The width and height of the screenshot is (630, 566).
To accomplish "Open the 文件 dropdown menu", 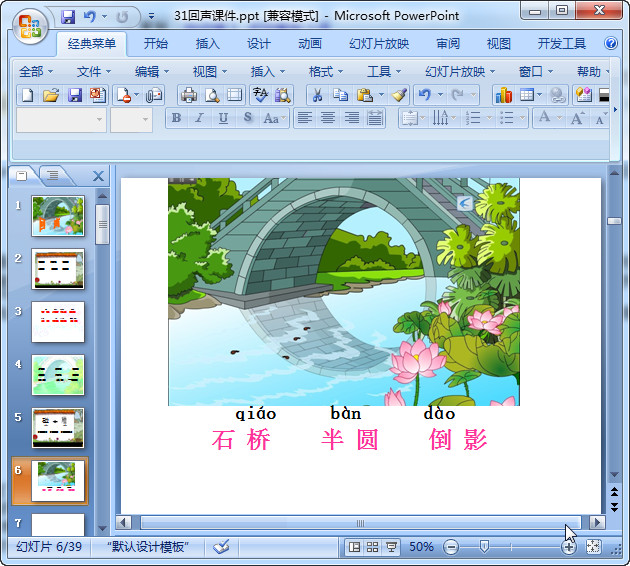I will pyautogui.click(x=94, y=72).
